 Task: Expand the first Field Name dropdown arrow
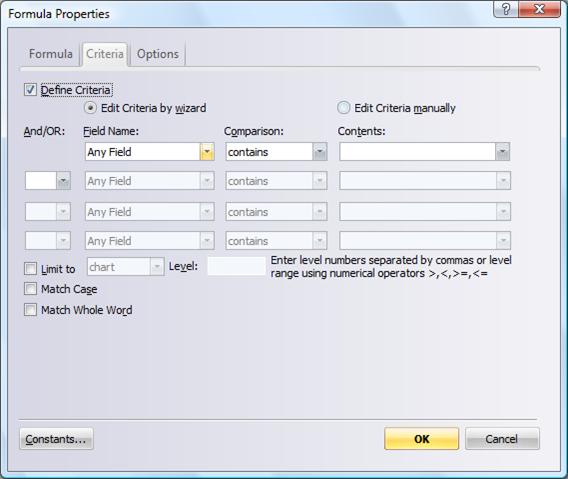tap(207, 152)
